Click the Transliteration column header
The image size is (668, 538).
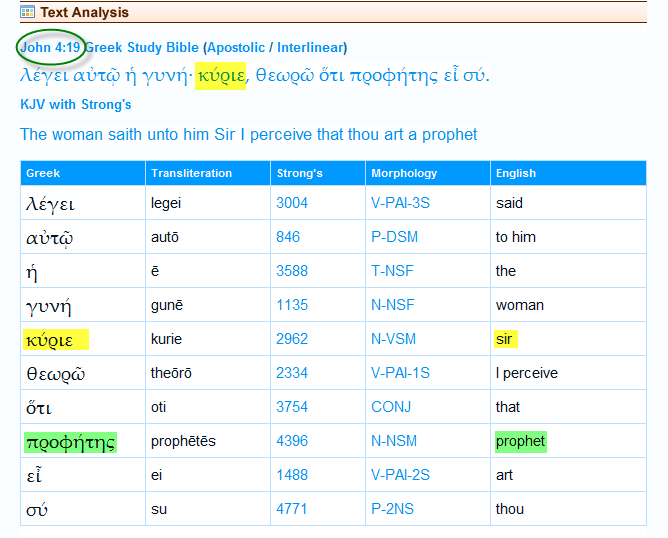[x=191, y=173]
